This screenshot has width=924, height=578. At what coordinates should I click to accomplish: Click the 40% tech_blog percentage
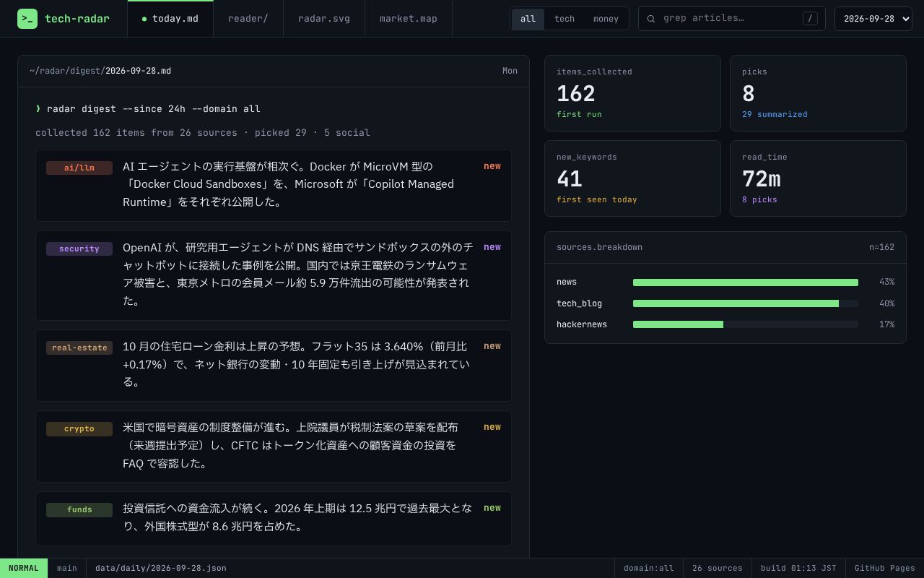click(x=886, y=303)
